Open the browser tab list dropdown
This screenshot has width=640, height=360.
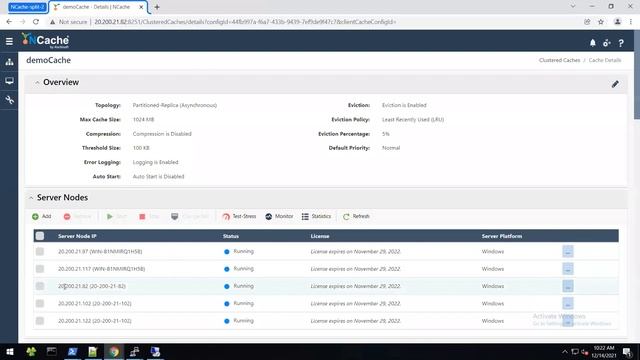point(573,7)
